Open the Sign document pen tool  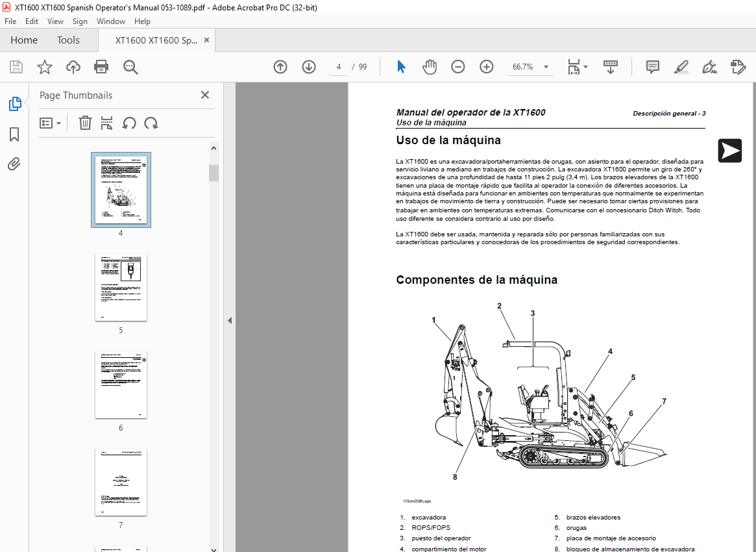(709, 67)
